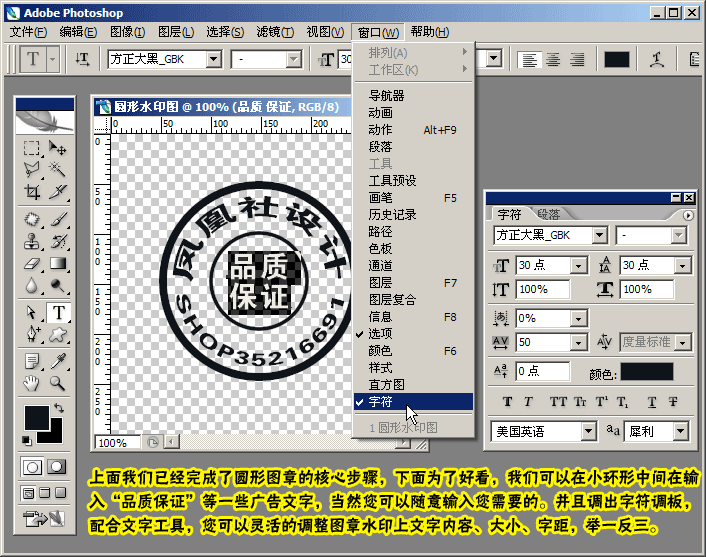Viewport: 706px width, 557px height.
Task: Click 颜色 swatch in Character panel
Action: pos(647,372)
